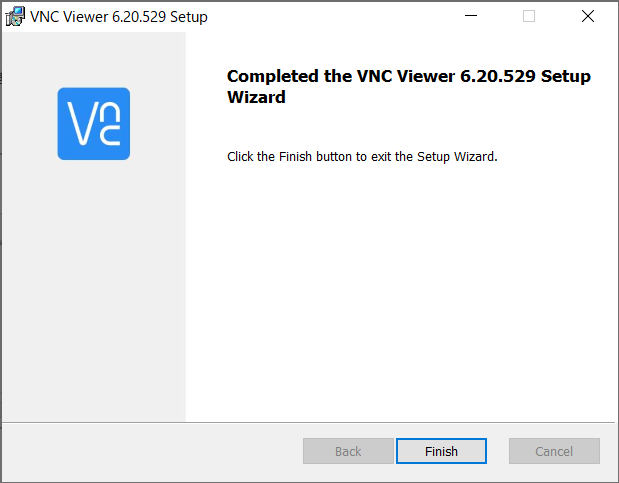The height and width of the screenshot is (483, 619).
Task: Close the setup window with the X
Action: [587, 16]
